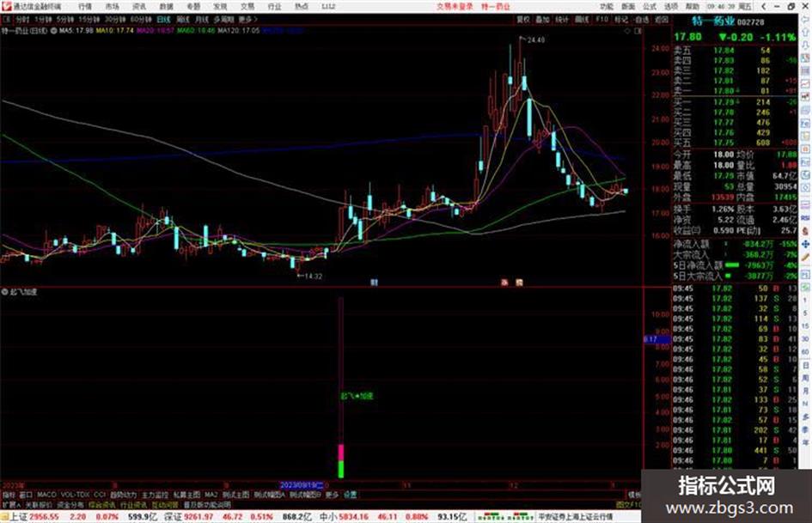The height and width of the screenshot is (523, 812).
Task: Select the VOL-TDX indicator tab
Action: click(x=75, y=495)
